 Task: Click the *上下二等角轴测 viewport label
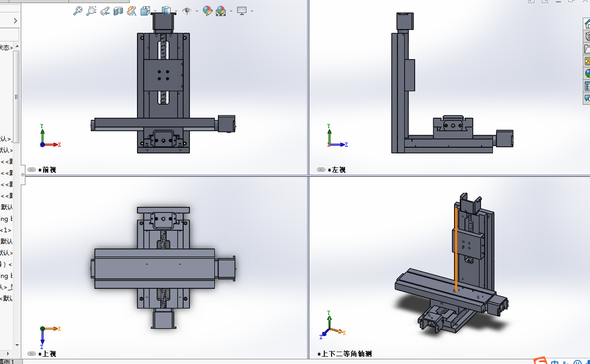coord(344,354)
